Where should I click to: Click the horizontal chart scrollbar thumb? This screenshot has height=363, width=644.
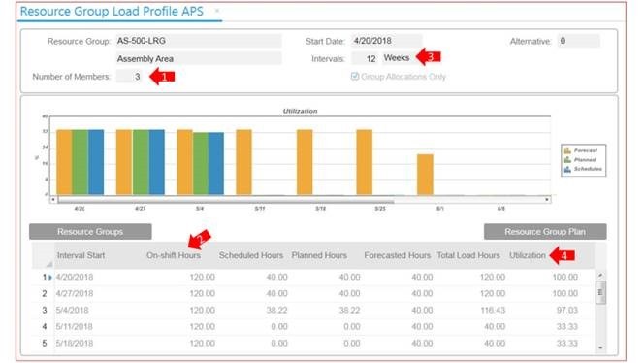[x=226, y=200]
